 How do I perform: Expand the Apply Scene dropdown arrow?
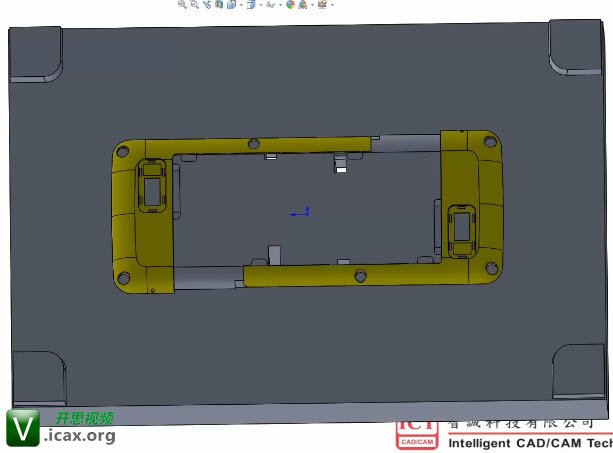click(312, 5)
